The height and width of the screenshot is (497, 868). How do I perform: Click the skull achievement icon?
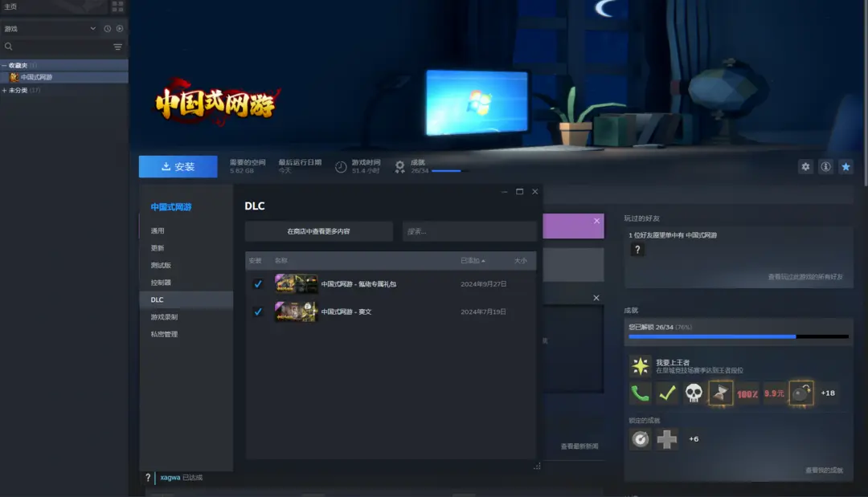pyautogui.click(x=694, y=393)
